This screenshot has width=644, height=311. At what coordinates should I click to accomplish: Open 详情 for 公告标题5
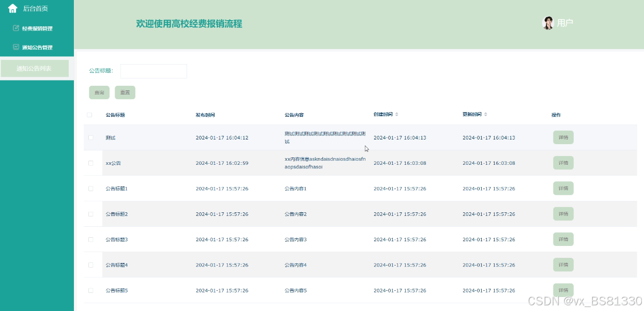coord(563,290)
